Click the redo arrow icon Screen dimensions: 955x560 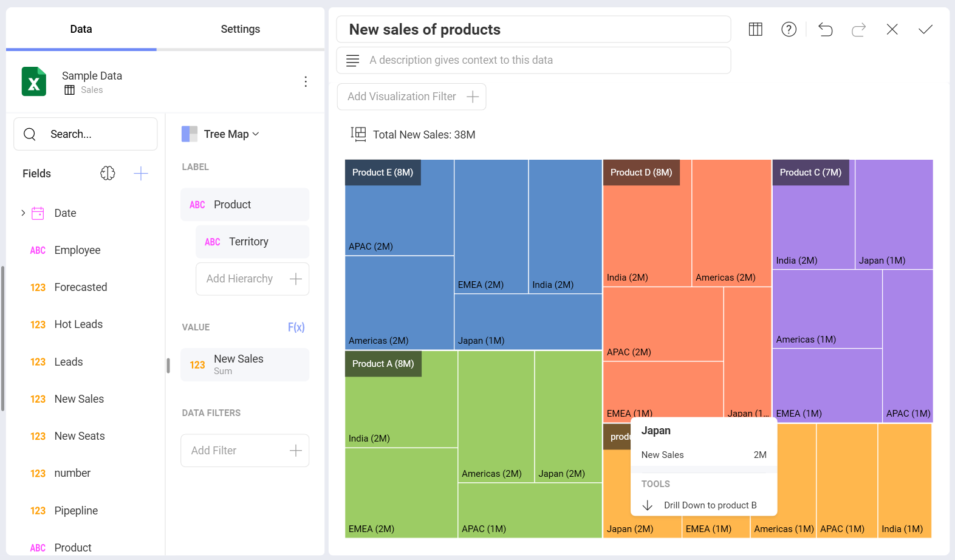click(x=858, y=29)
